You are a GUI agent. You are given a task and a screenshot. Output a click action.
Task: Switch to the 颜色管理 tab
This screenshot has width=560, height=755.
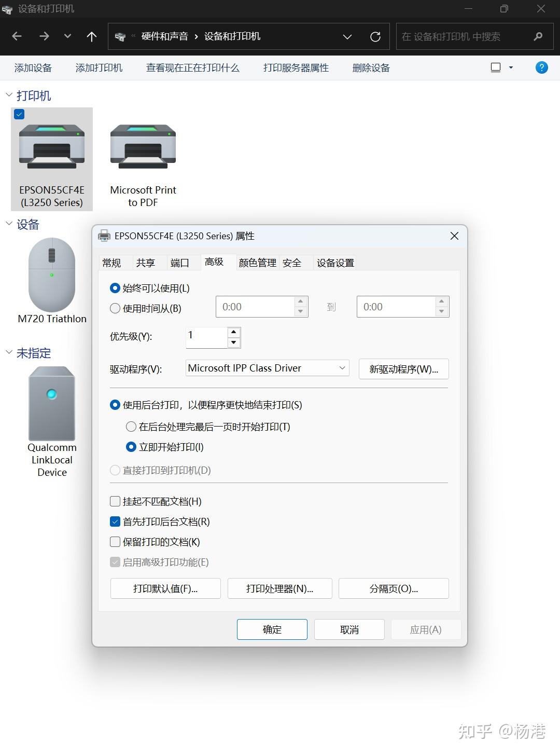[257, 263]
